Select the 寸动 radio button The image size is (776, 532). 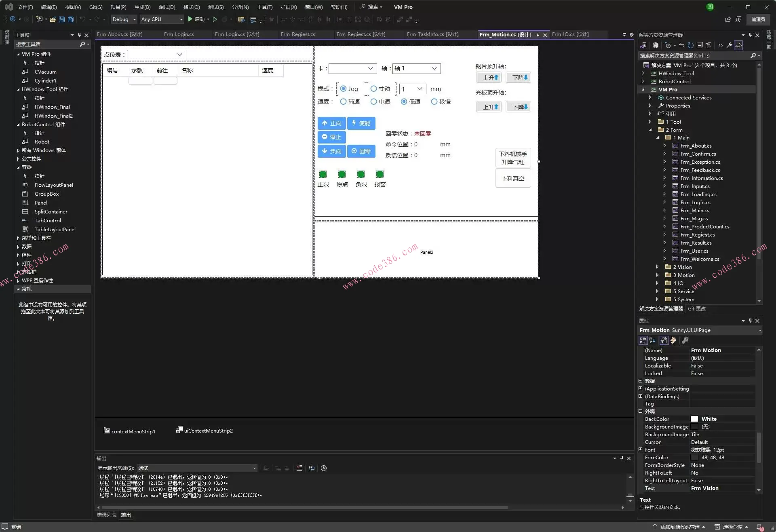coord(374,89)
